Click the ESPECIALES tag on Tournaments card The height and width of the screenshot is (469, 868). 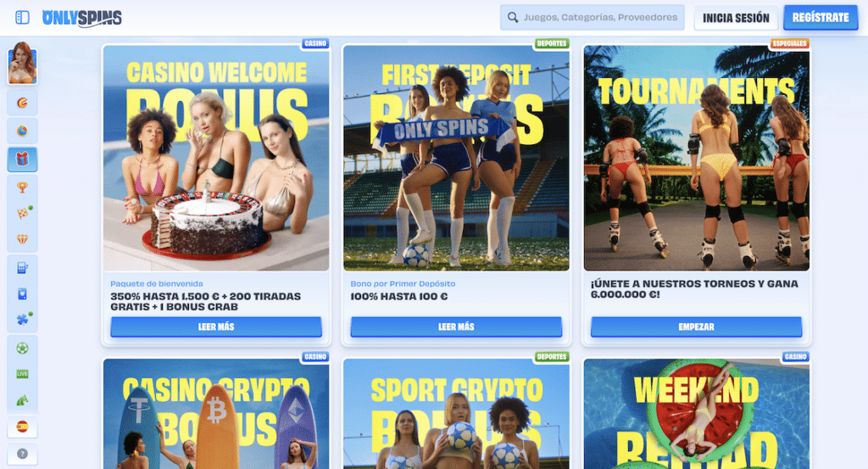coord(789,43)
